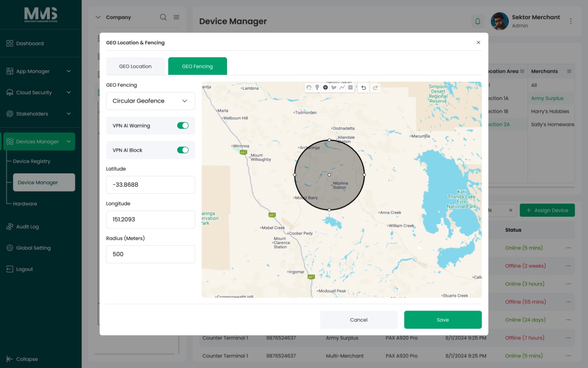This screenshot has height=368, width=588.
Task: Open user options three-dot menu
Action: [x=571, y=21]
